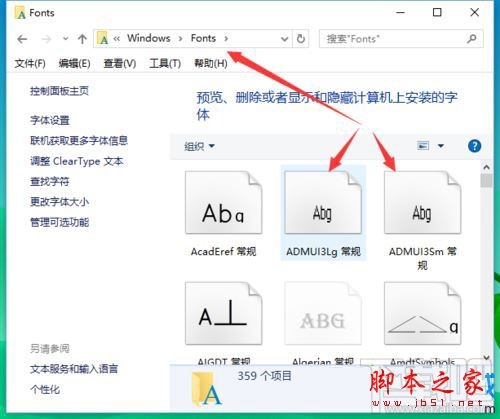Viewport: 500px width, 419px height.
Task: Open help with the question mark icon
Action: pyautogui.click(x=474, y=146)
